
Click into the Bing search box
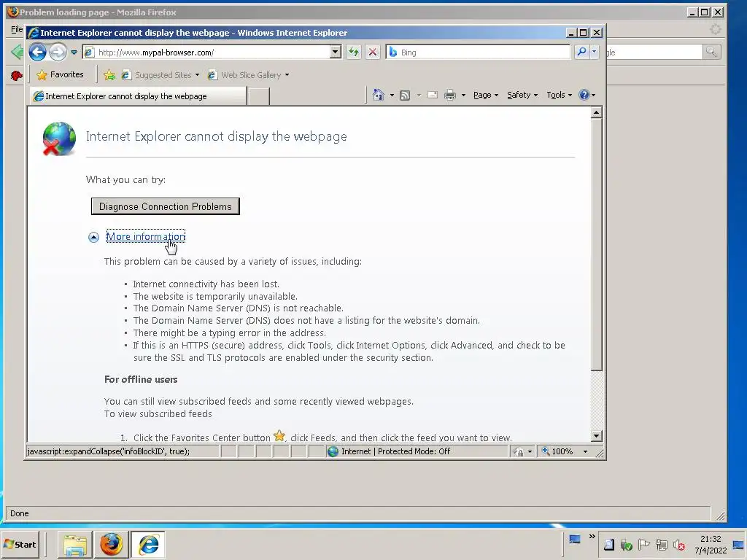click(478, 52)
